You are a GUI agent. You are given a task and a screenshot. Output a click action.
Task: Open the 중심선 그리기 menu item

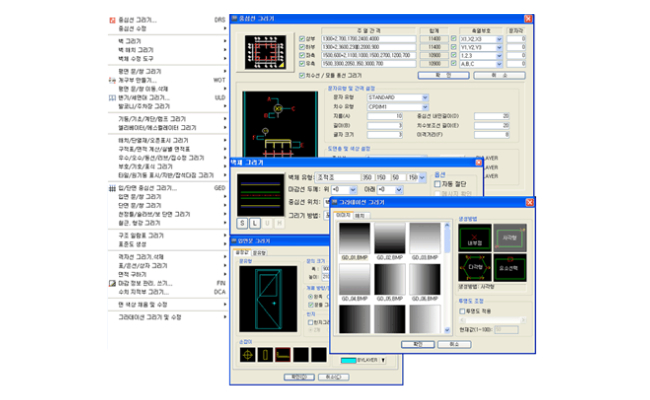tap(138, 19)
